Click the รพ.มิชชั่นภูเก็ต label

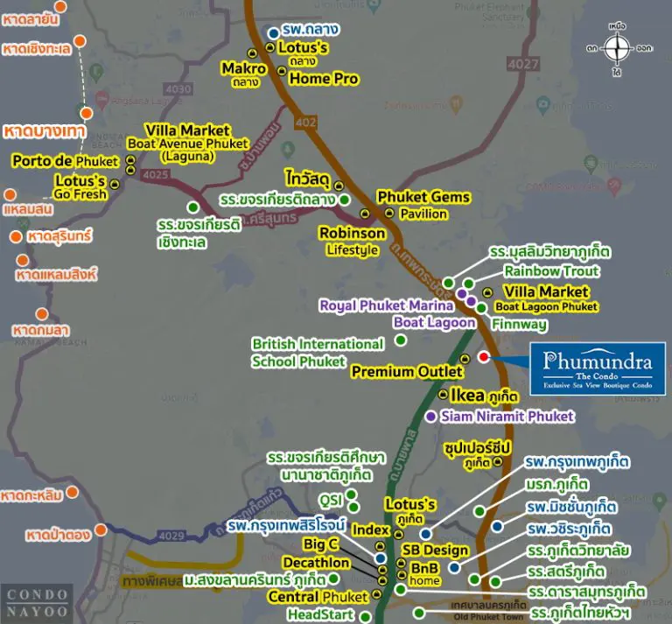click(x=571, y=507)
